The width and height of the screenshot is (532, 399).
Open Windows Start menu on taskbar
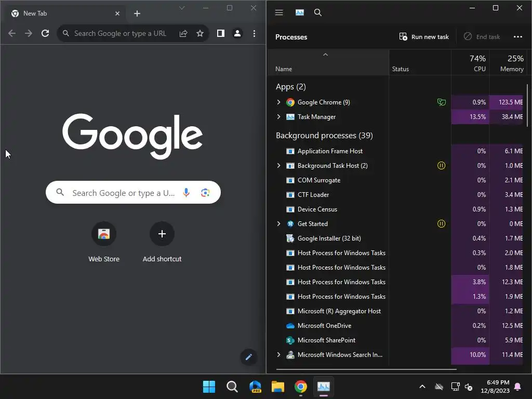click(x=209, y=387)
